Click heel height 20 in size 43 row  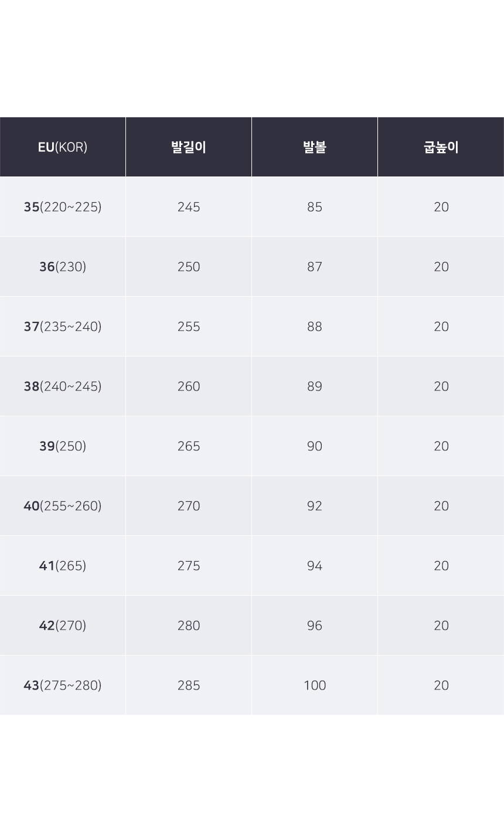pyautogui.click(x=441, y=685)
